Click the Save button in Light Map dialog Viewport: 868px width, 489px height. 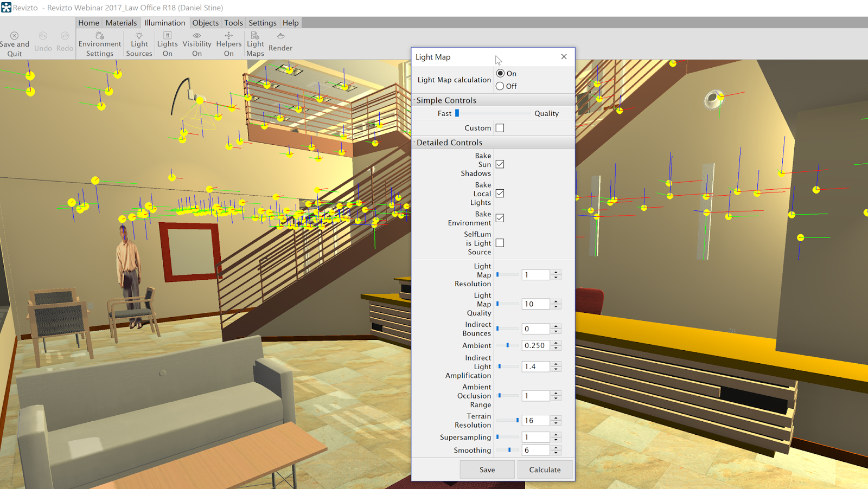487,469
